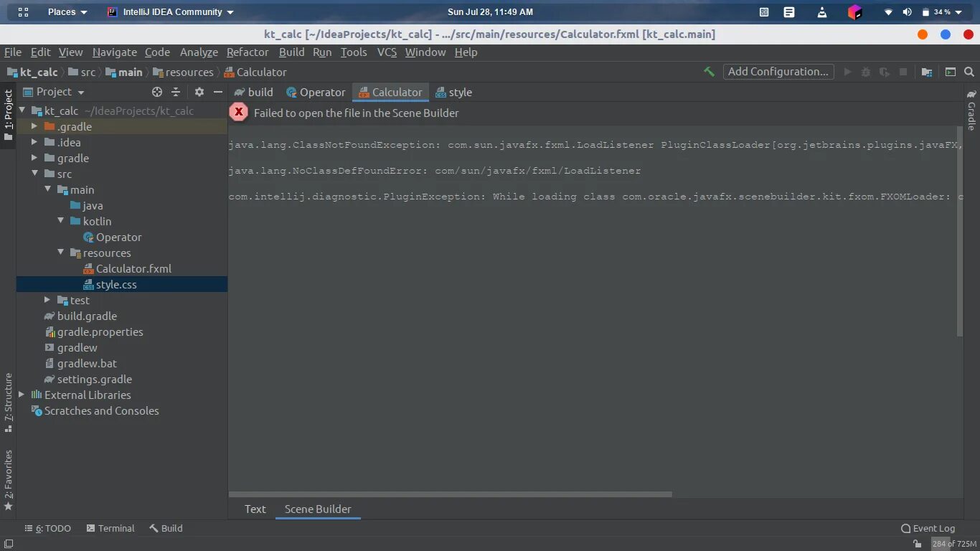This screenshot has width=980, height=551.
Task: Collapse the kt_calc root folder
Action: click(x=22, y=110)
